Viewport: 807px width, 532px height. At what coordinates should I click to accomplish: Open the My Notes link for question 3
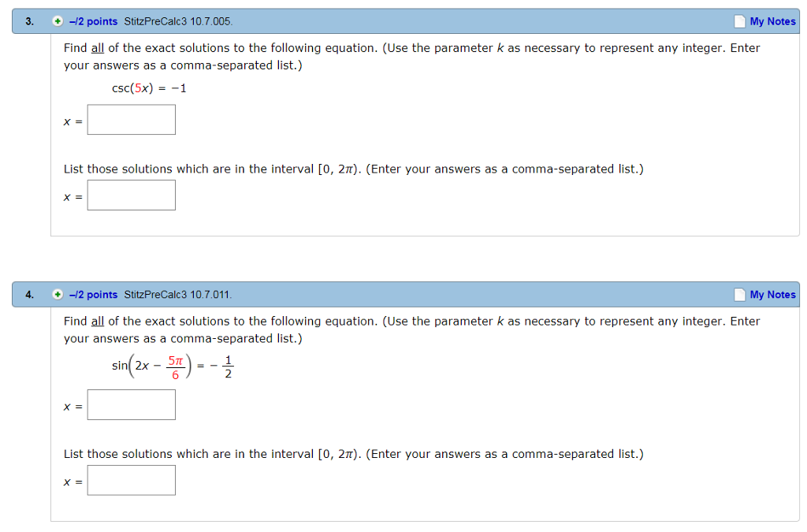[772, 21]
